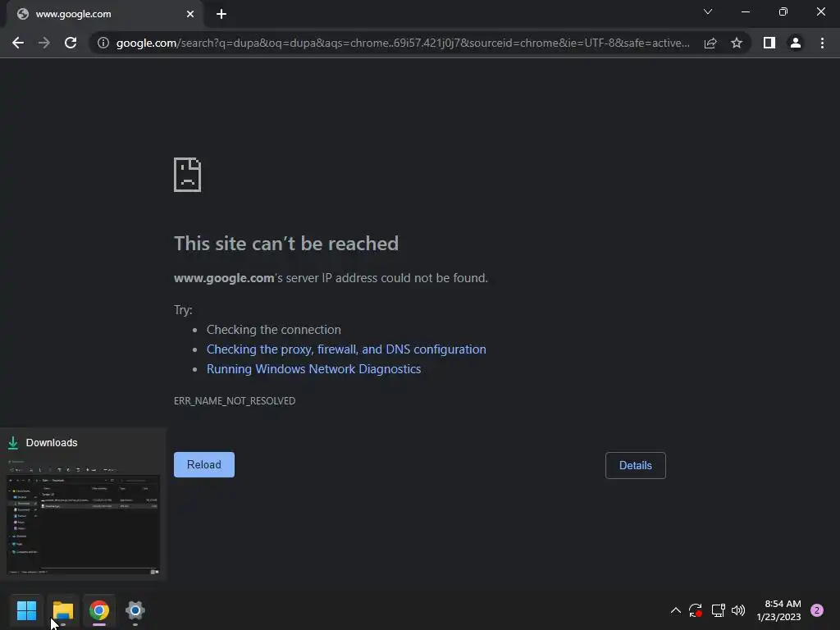Screen dimensions: 840x630
Task: Open the Chrome profile menu
Action: pyautogui.click(x=796, y=43)
